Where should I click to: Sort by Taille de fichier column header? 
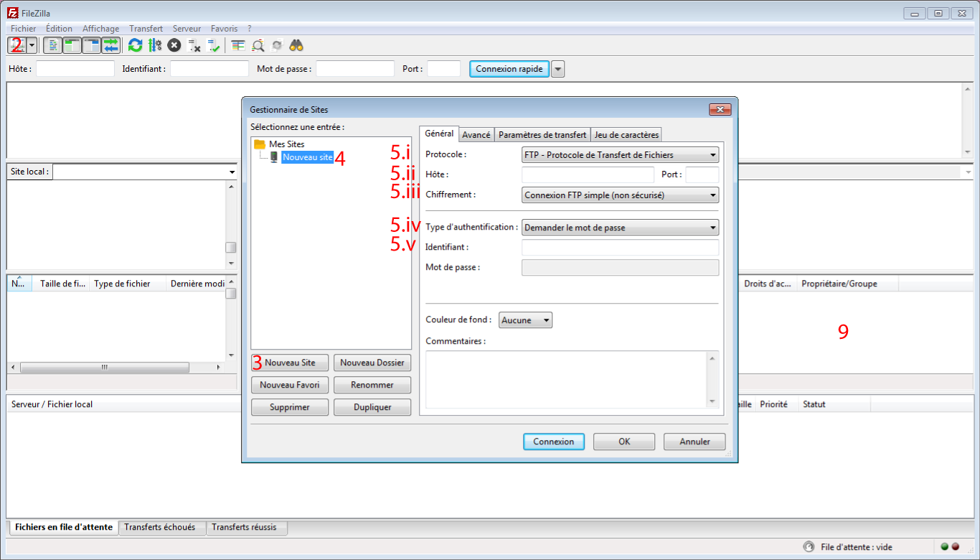pyautogui.click(x=62, y=284)
